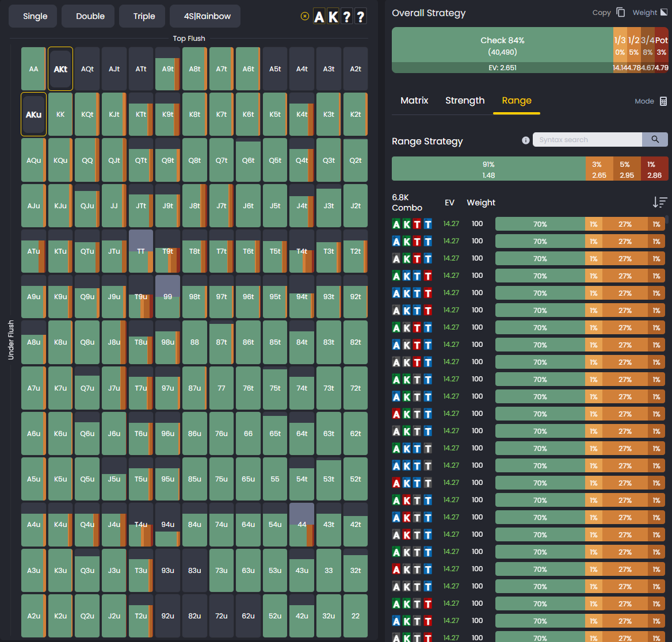This screenshot has width=672, height=642.
Task: Switch to the Matrix tab
Action: [414, 101]
